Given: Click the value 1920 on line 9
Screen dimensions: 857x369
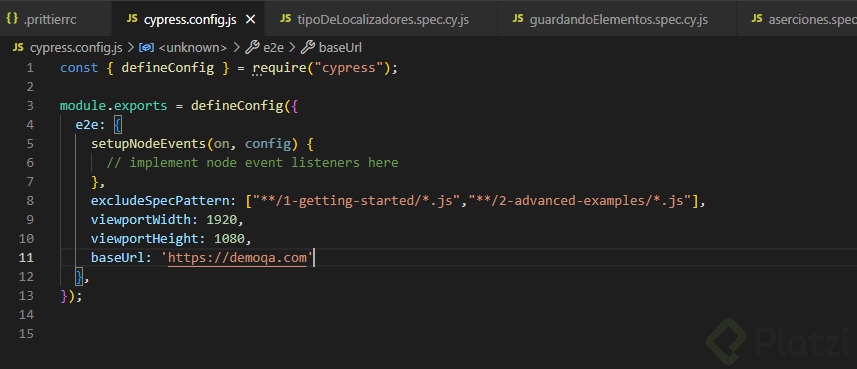Looking at the screenshot, I should (221, 220).
